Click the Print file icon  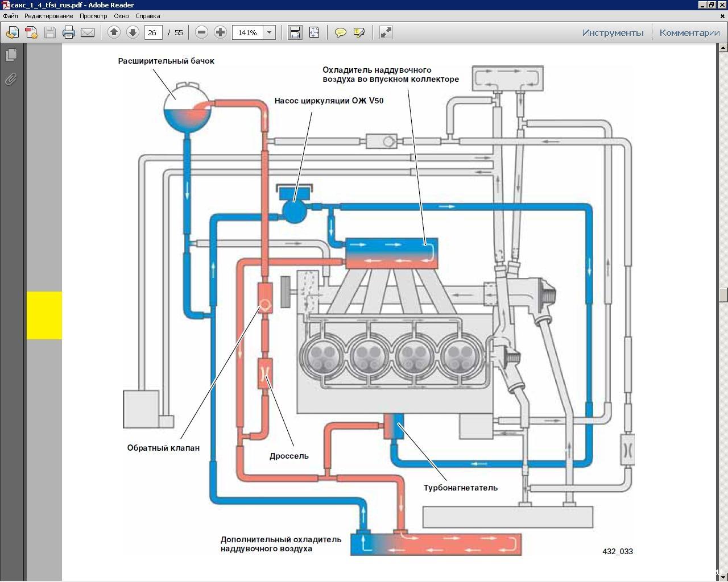pyautogui.click(x=69, y=32)
